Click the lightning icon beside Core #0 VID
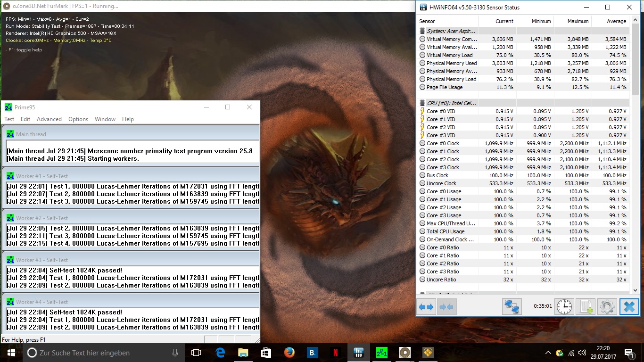Image resolution: width=644 pixels, height=362 pixels. click(422, 111)
